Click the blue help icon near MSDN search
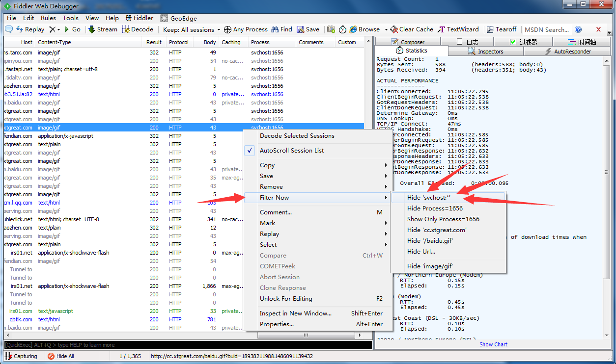This screenshot has width=616, height=364. (x=578, y=29)
